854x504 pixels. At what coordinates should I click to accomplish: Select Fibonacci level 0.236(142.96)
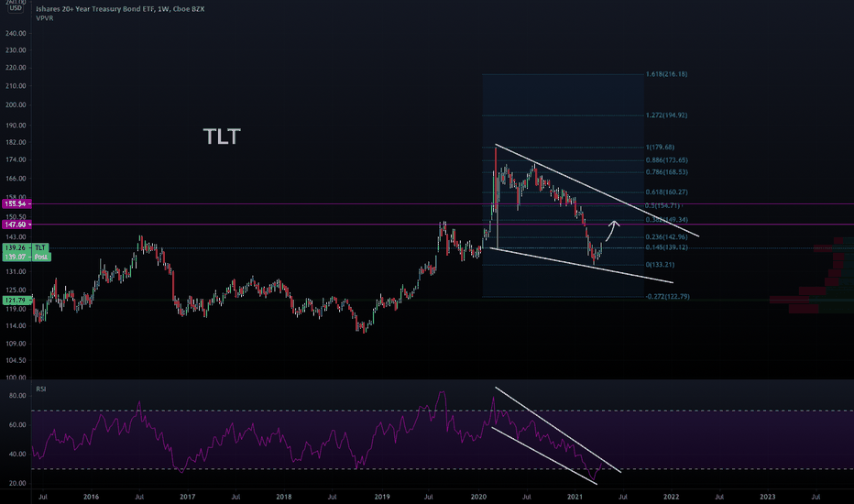pyautogui.click(x=666, y=237)
